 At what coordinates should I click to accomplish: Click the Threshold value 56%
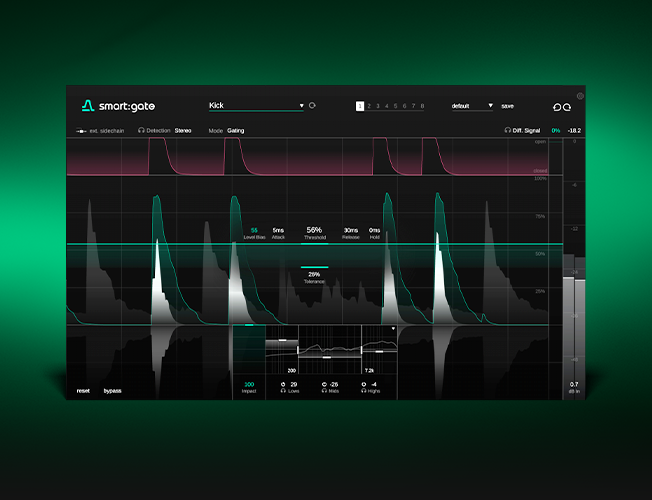click(314, 230)
